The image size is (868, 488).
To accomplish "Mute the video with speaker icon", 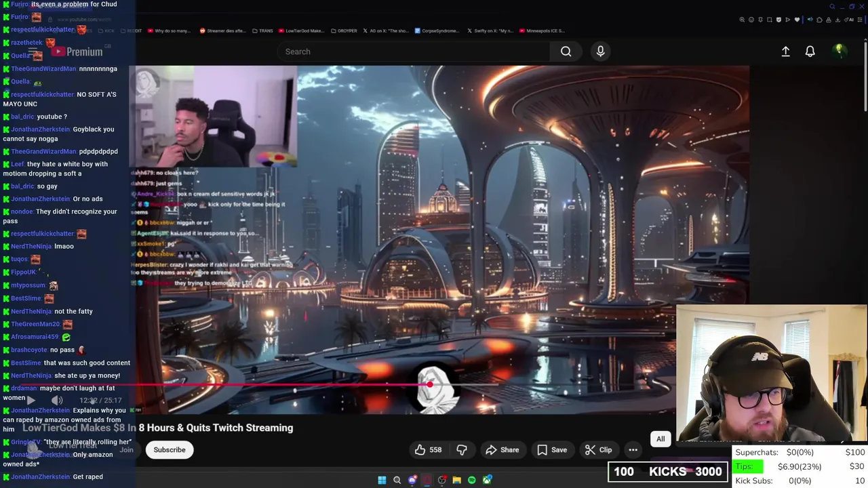I will (57, 401).
